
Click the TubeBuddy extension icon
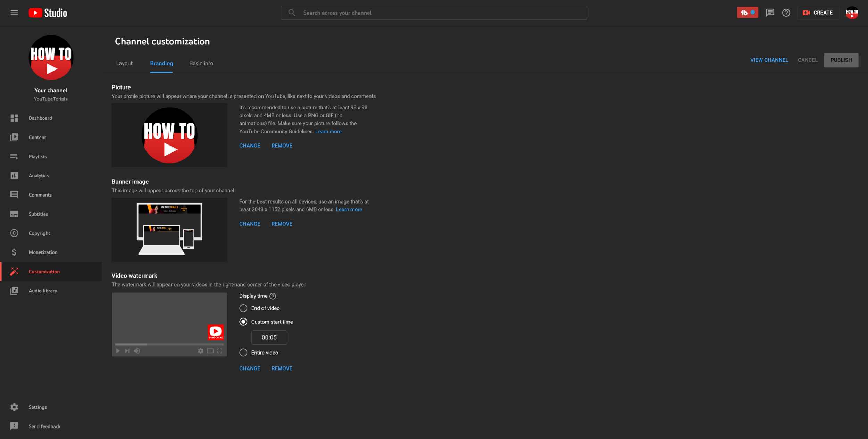click(x=747, y=13)
